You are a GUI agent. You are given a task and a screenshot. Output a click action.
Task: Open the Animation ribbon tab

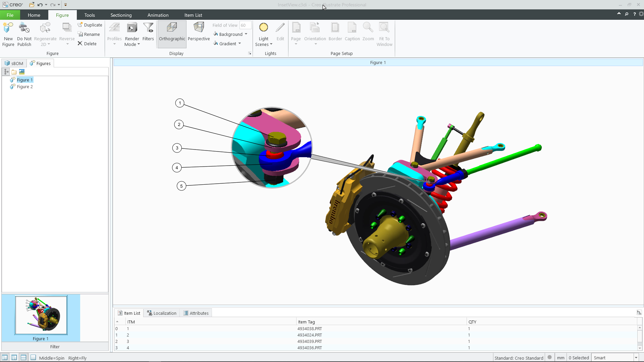[158, 15]
